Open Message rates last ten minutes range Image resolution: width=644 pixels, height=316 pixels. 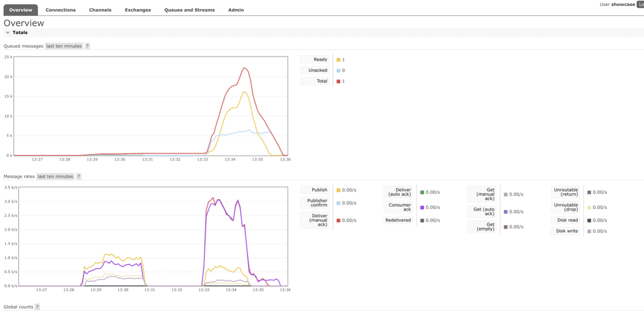tap(55, 176)
